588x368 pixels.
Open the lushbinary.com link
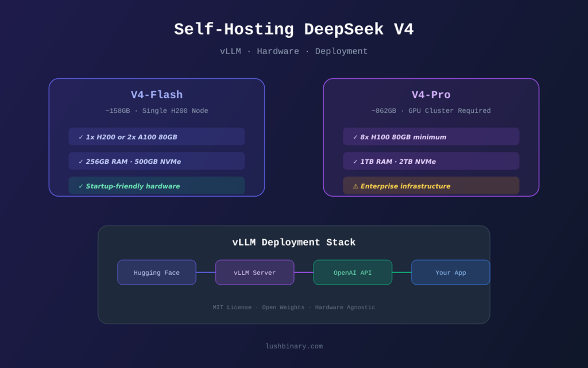coord(294,346)
